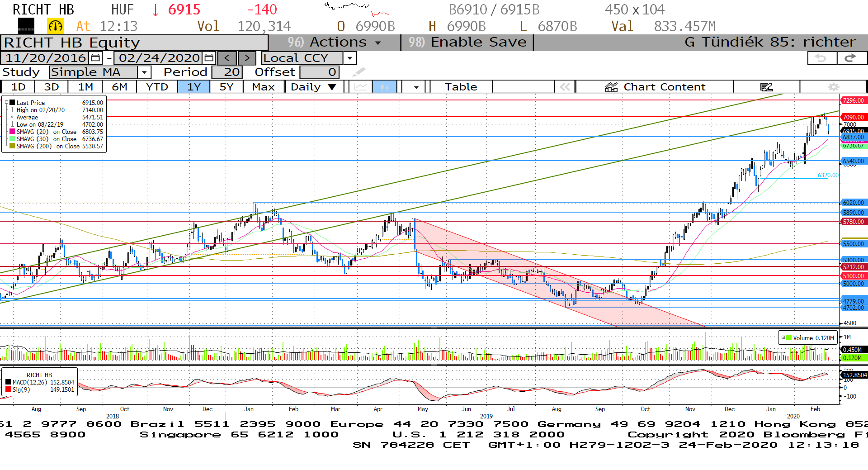Collapse the Last Price legend box
The width and height of the screenshot is (868, 470).
[x=7, y=103]
